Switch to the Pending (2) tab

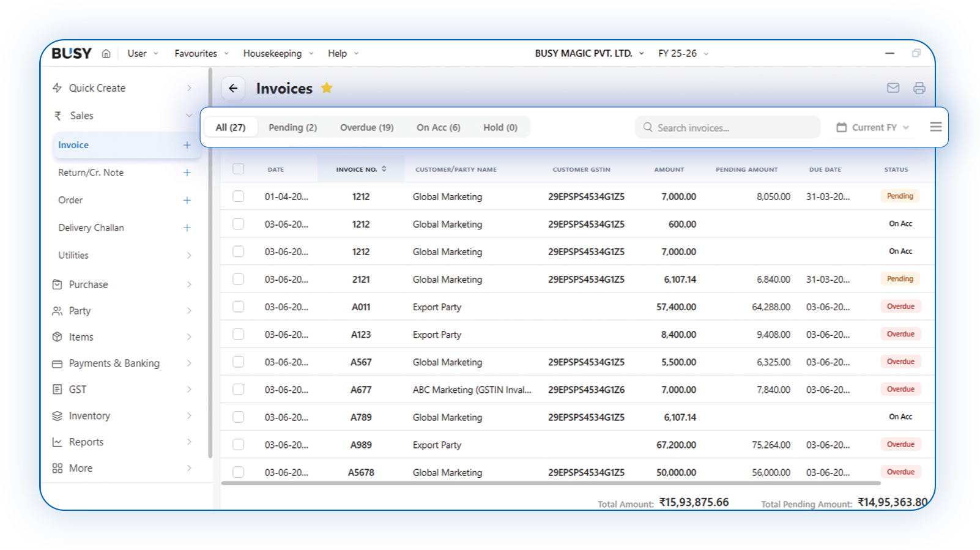click(x=292, y=127)
